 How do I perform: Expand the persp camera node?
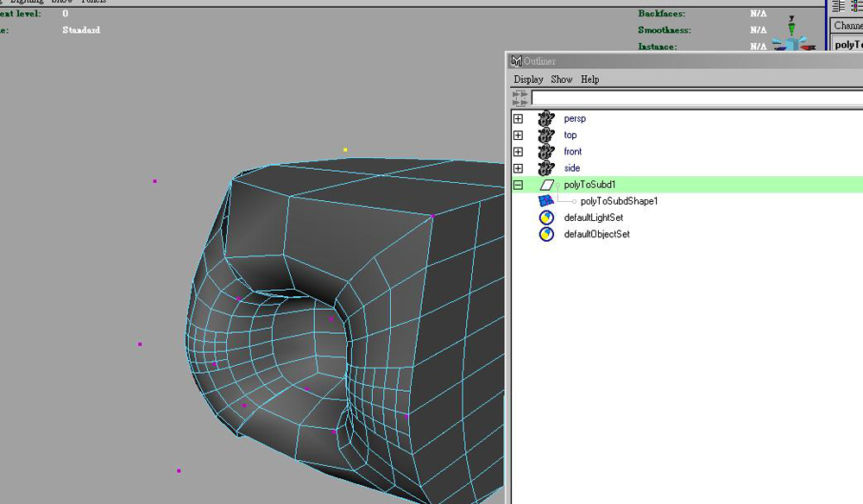coord(518,119)
